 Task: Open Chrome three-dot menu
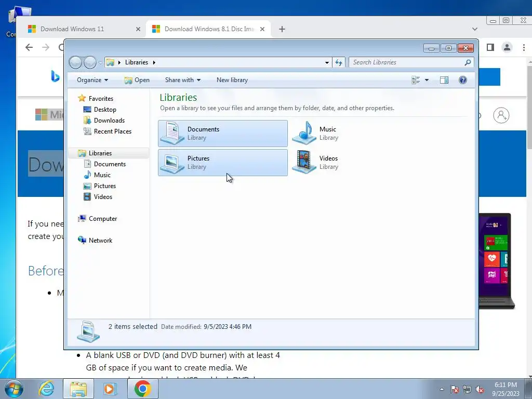point(524,47)
